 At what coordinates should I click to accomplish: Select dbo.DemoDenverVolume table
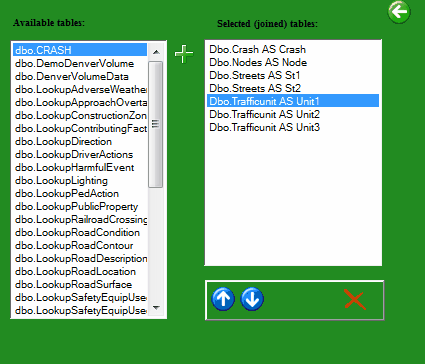pos(80,63)
